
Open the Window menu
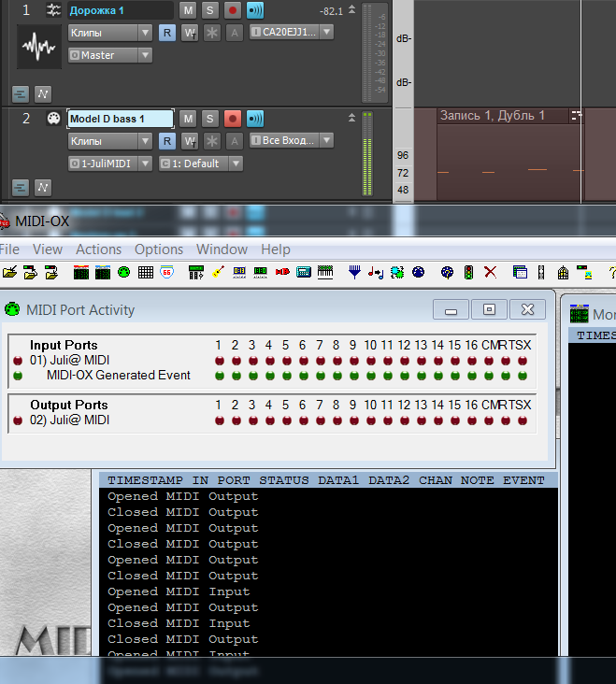[222, 249]
